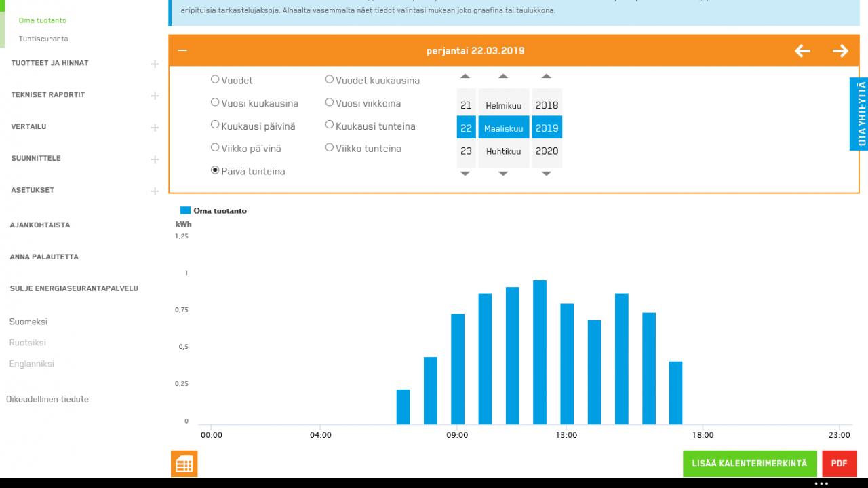
Task: Click Lisää kalenterimerkintä button
Action: 749,464
